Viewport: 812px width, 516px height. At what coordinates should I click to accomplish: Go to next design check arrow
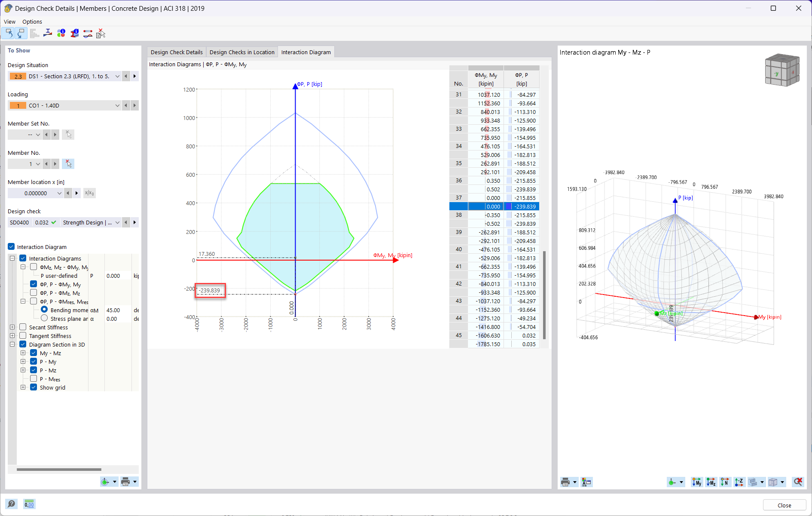click(x=134, y=222)
